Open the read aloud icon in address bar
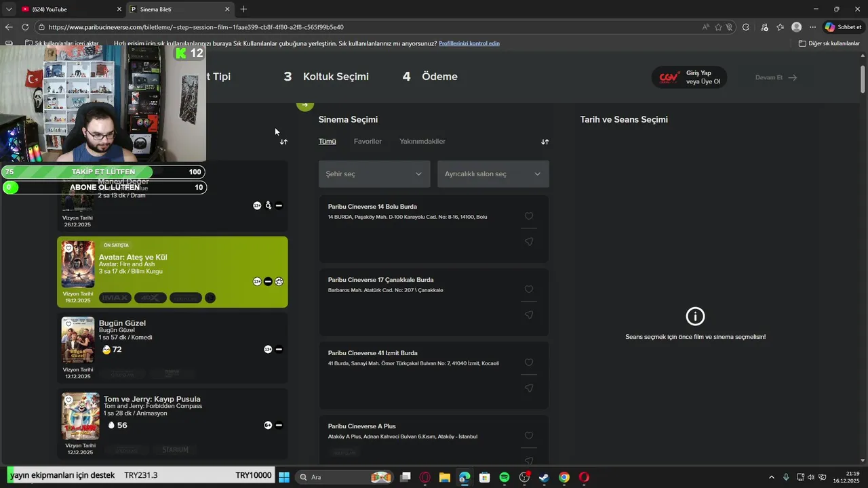 706,27
